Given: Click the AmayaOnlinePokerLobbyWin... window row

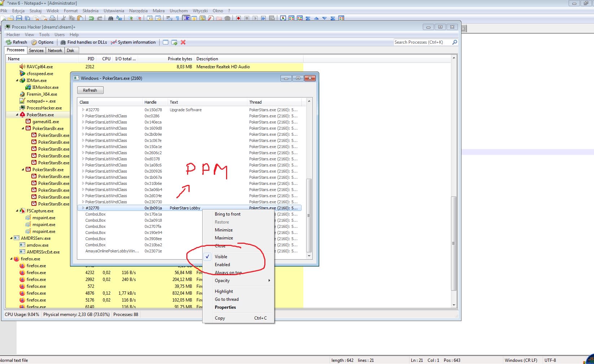Looking at the screenshot, I should tap(190, 251).
